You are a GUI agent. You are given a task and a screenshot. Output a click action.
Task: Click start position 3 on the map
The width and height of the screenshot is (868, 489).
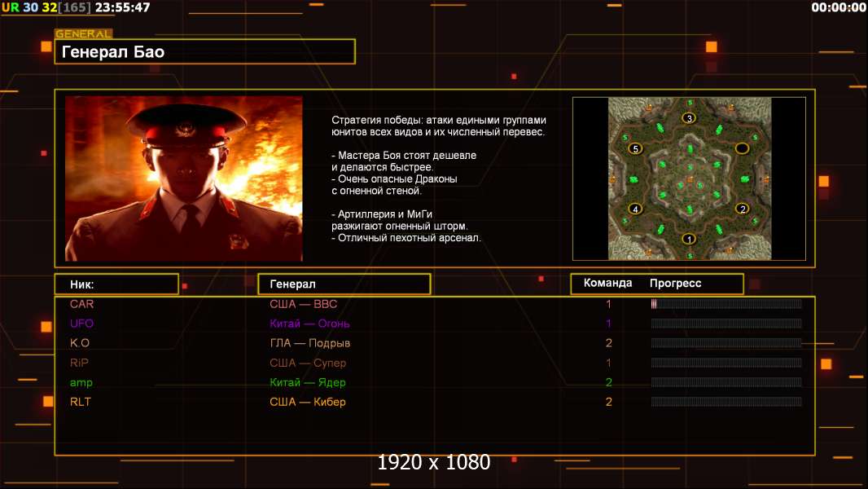click(689, 118)
